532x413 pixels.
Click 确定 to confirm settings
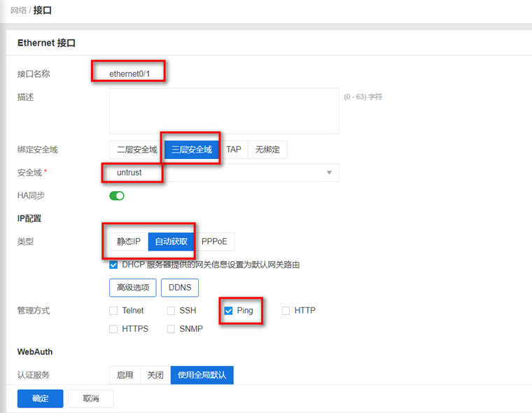point(41,398)
